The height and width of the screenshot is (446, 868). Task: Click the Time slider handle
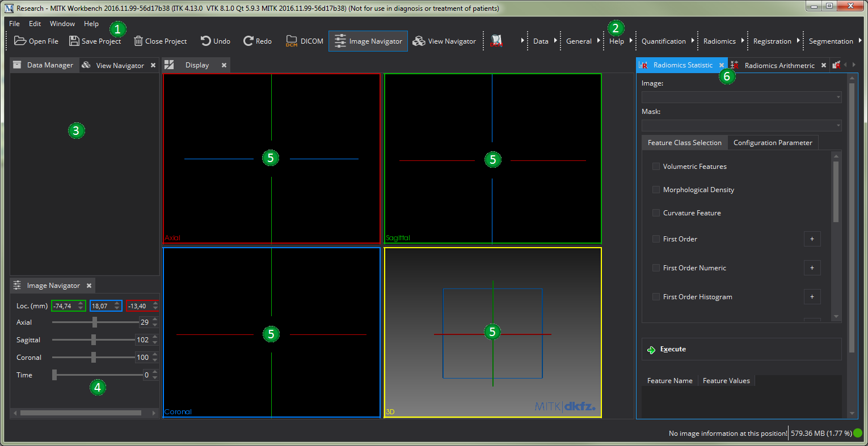coord(54,375)
